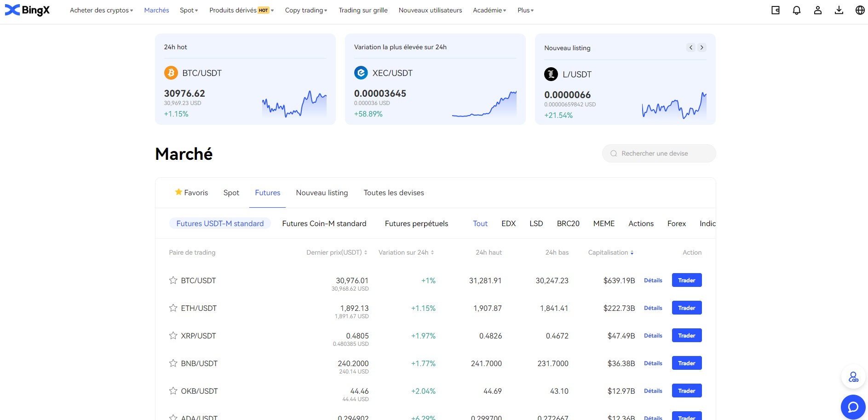Open Détails for BTC/USDT

tap(653, 280)
